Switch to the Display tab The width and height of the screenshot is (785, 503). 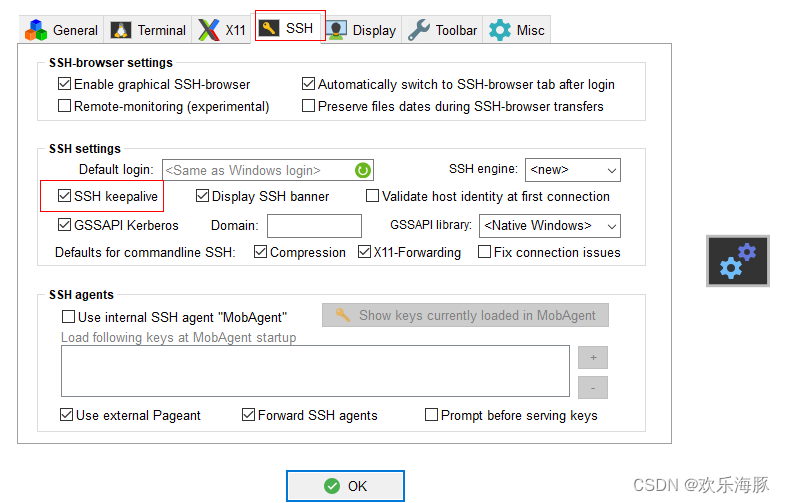pyautogui.click(x=361, y=30)
